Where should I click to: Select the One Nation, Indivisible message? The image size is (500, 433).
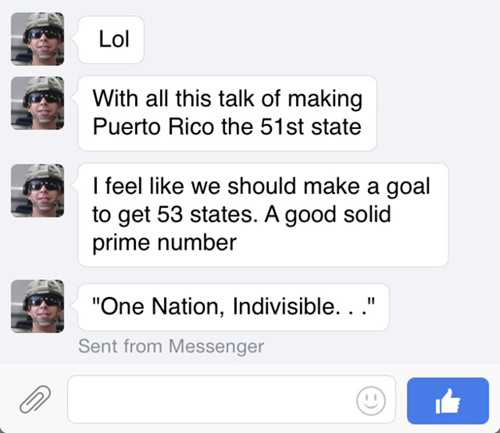pos(233,307)
